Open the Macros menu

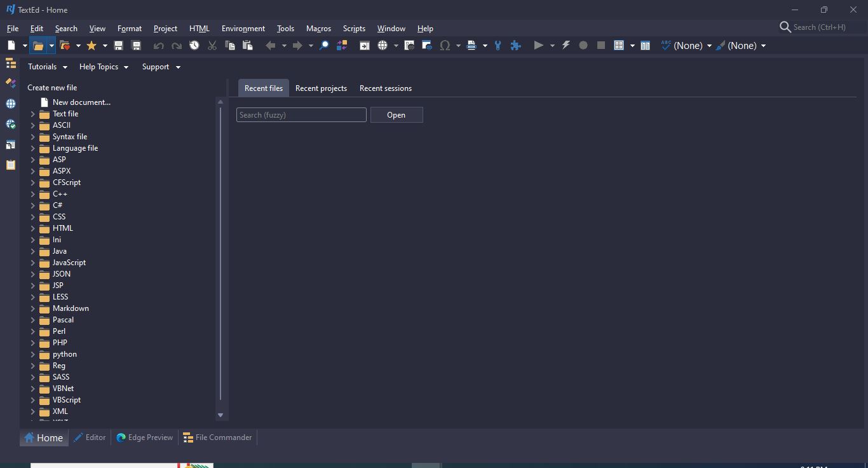coord(318,29)
